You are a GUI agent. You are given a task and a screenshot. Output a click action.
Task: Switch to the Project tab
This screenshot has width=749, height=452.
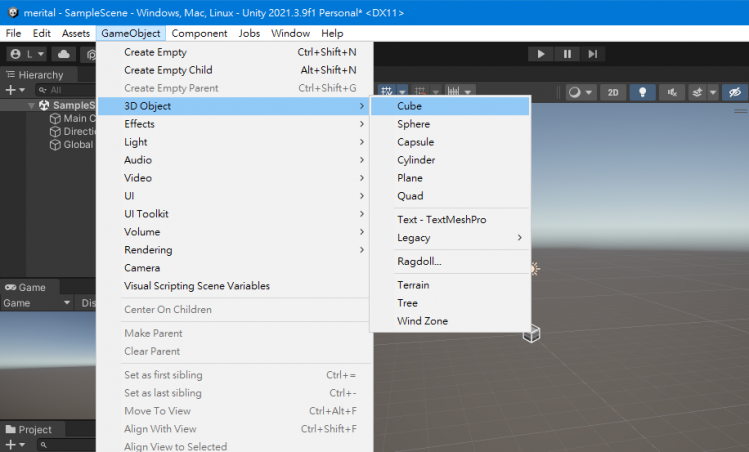pos(29,430)
